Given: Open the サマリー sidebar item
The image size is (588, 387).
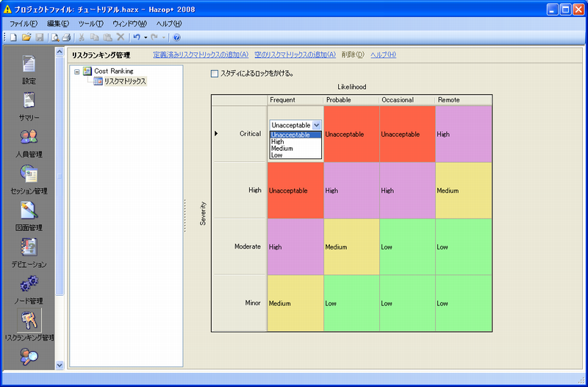Looking at the screenshot, I should [x=29, y=106].
